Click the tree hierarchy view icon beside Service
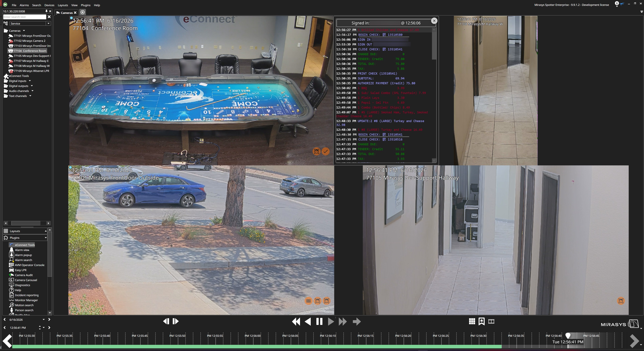644x351 pixels. pyautogui.click(x=6, y=23)
